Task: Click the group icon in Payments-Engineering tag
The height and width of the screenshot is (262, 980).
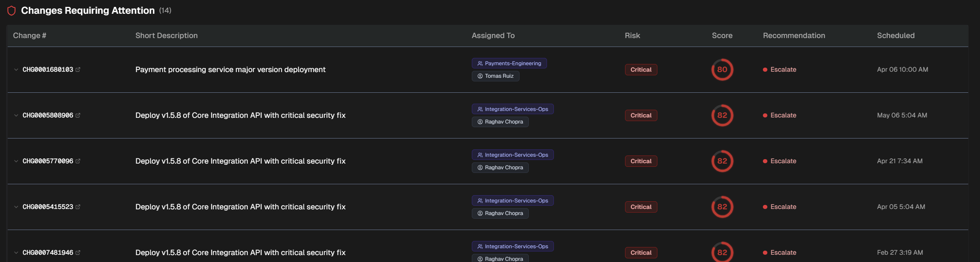Action: pyautogui.click(x=480, y=64)
